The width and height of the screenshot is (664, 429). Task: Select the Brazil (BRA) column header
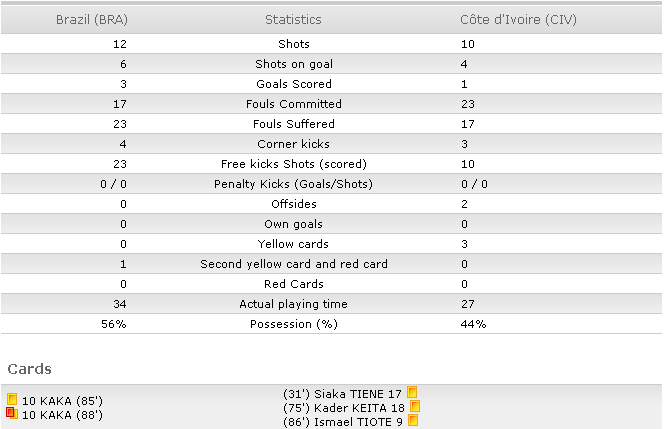pyautogui.click(x=92, y=19)
